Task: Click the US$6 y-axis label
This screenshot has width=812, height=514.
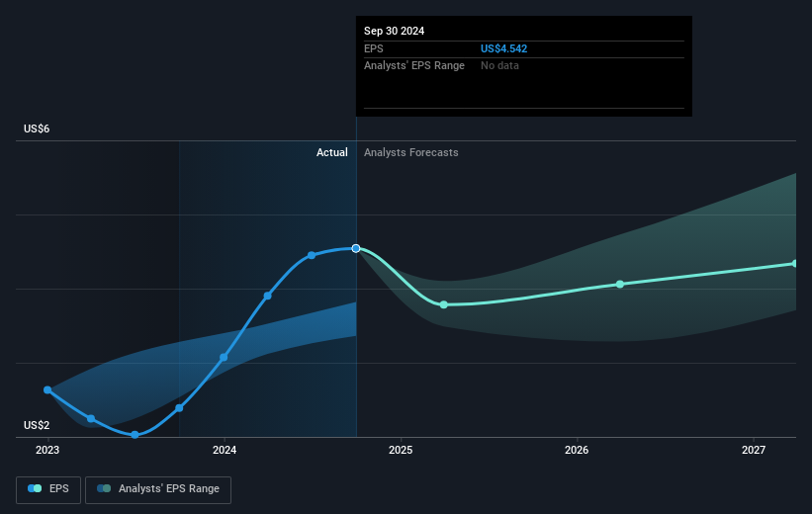Action: pyautogui.click(x=37, y=128)
